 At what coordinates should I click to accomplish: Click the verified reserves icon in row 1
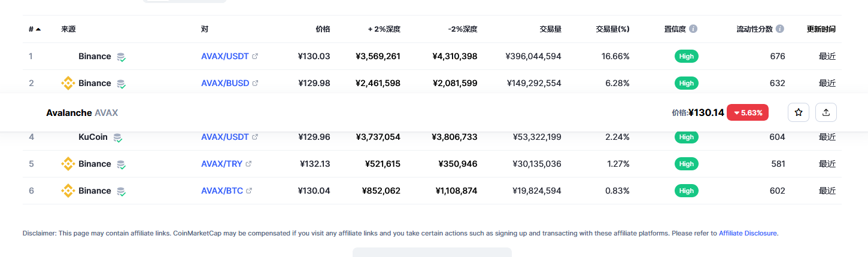pyautogui.click(x=121, y=57)
